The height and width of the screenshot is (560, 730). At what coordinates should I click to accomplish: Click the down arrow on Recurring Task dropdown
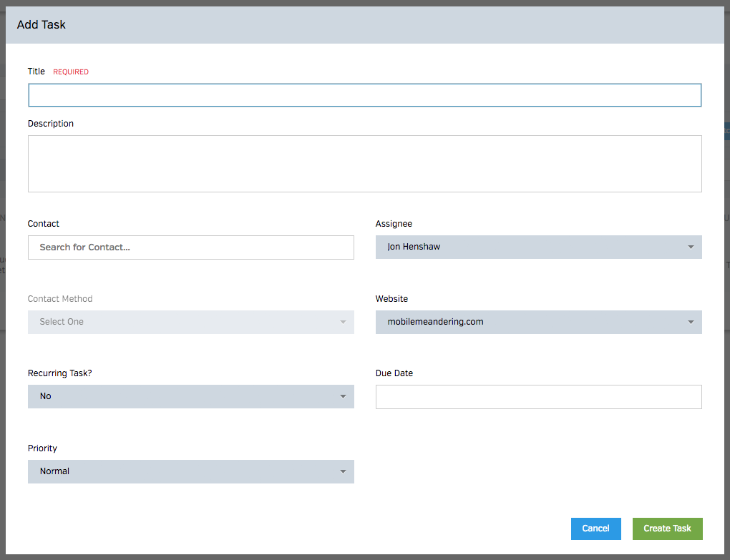pos(343,397)
